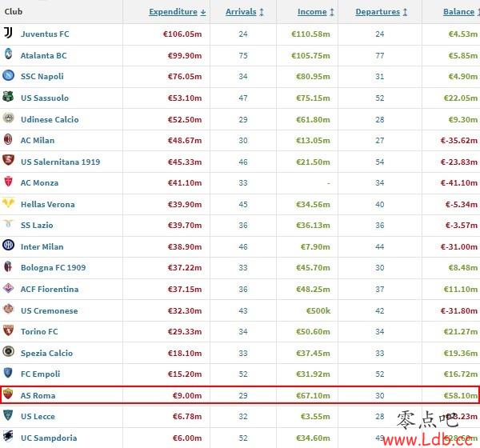Open the UC Sampdoria club link
480x448 pixels.
click(x=49, y=438)
